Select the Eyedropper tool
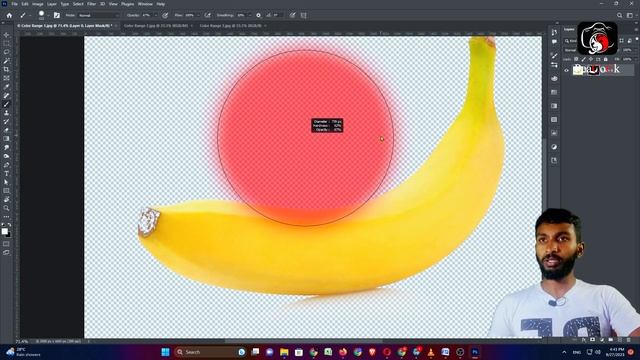This screenshot has width=640, height=360. 7,87
